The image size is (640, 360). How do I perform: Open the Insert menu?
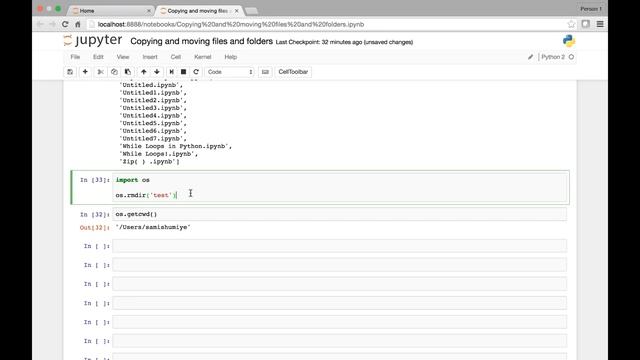click(x=150, y=57)
